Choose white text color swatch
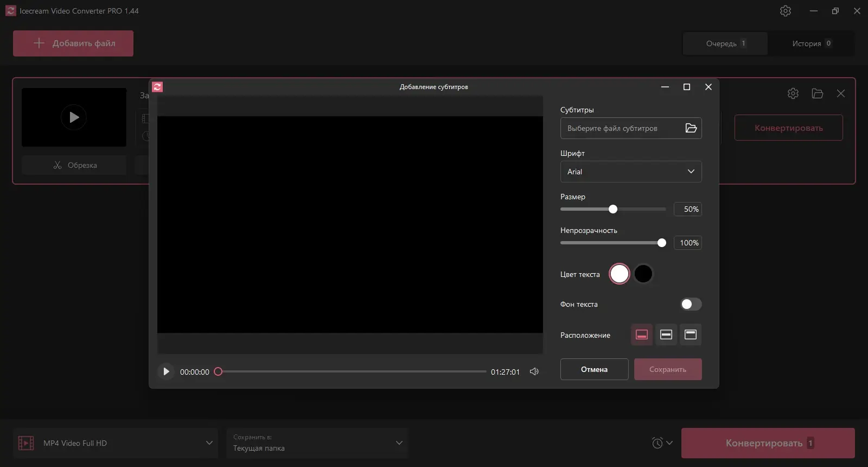868x467 pixels. [x=620, y=274]
